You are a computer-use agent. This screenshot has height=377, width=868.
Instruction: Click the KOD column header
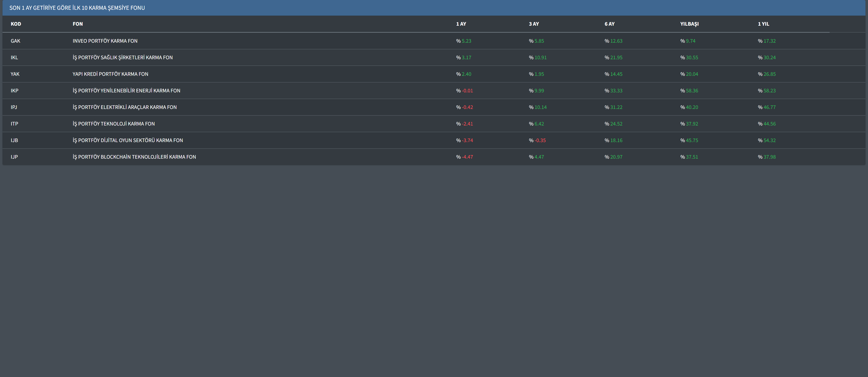[x=16, y=24]
